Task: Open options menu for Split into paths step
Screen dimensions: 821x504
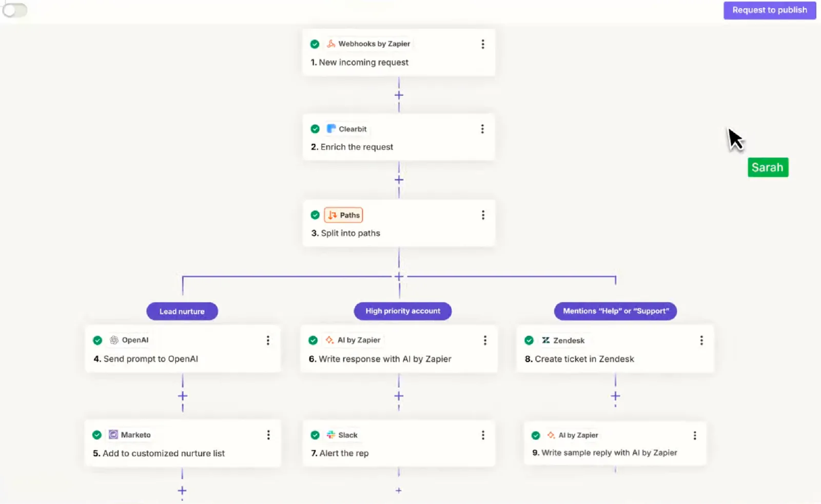Action: [x=483, y=215]
